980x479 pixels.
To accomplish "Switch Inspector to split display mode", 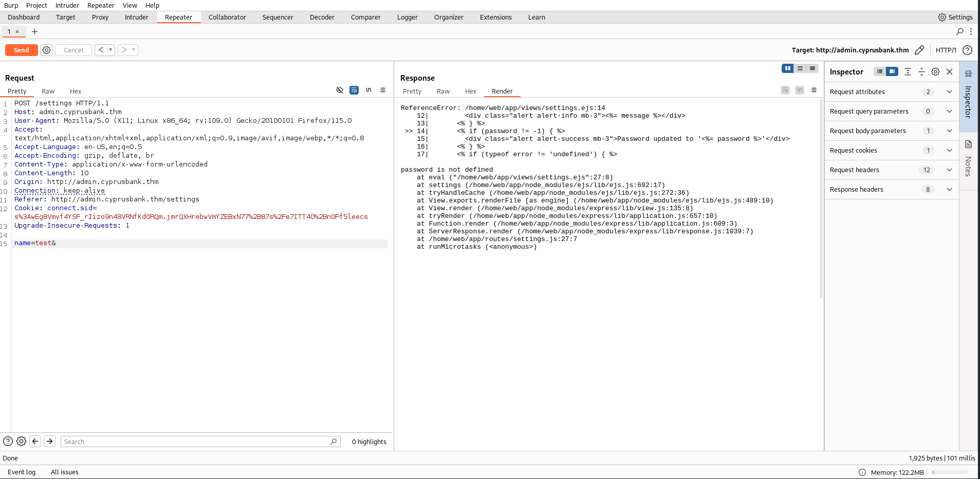I will (892, 71).
